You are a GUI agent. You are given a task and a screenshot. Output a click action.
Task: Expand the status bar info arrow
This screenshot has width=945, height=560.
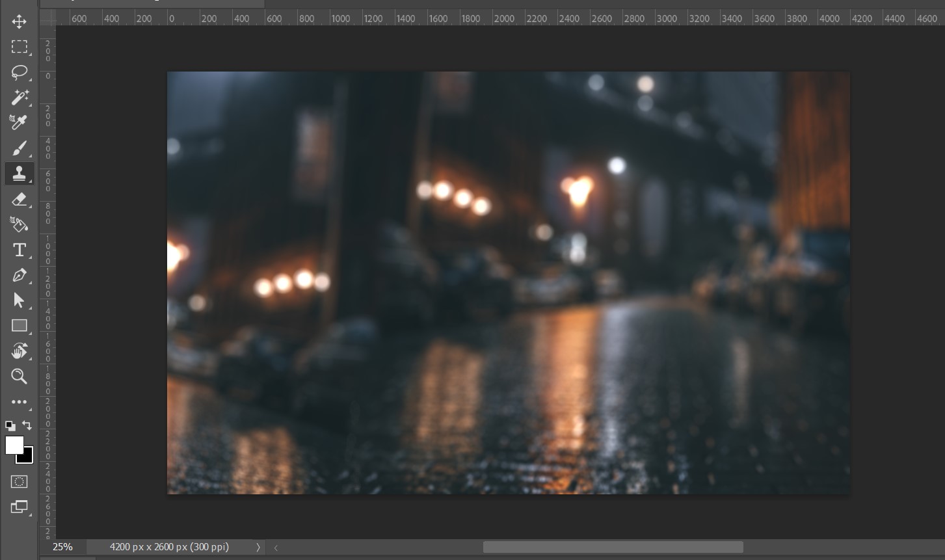pyautogui.click(x=258, y=548)
